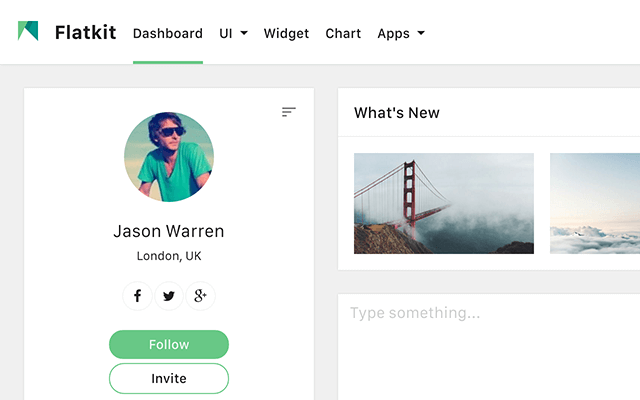Screen dimensions: 640x400
Task: Open the Widget page
Action: (286, 33)
